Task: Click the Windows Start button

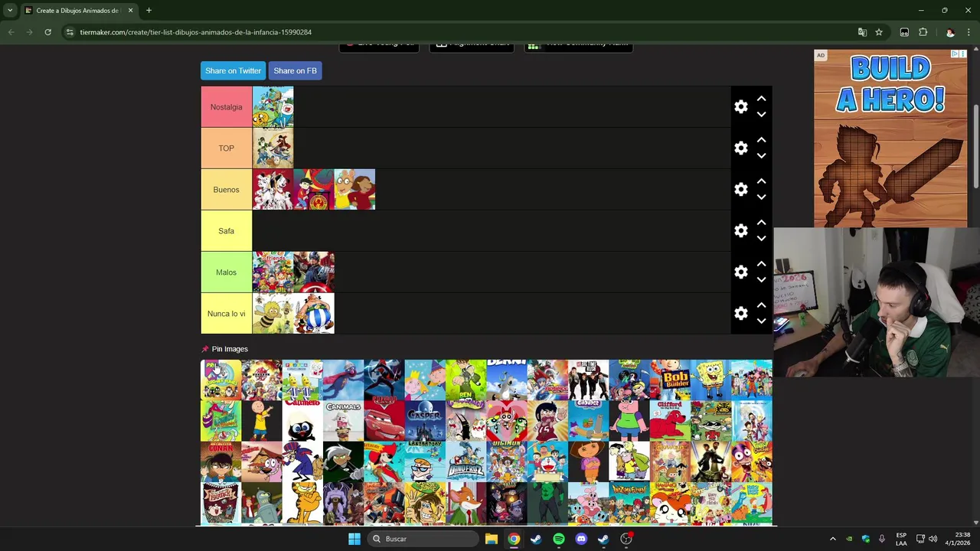Action: tap(354, 539)
